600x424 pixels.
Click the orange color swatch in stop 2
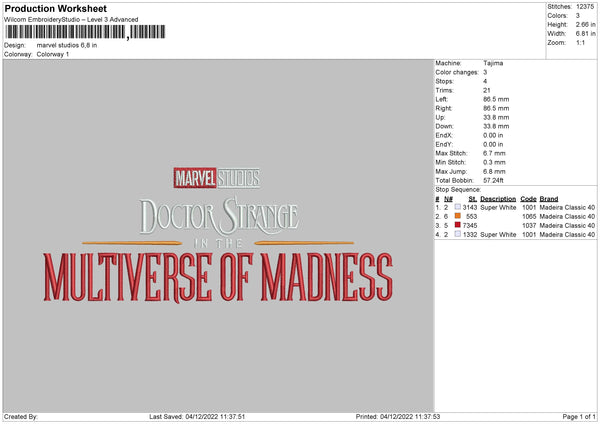pyautogui.click(x=457, y=216)
